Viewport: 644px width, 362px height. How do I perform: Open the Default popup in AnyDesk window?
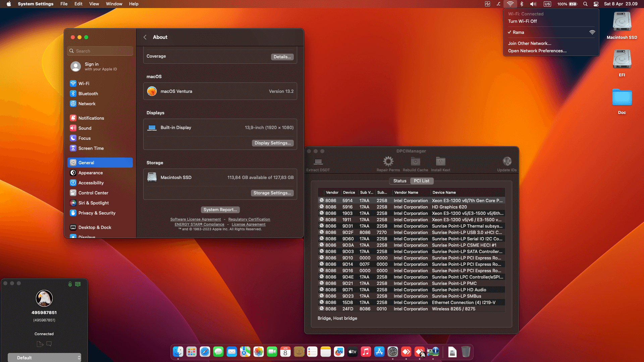tap(44, 358)
